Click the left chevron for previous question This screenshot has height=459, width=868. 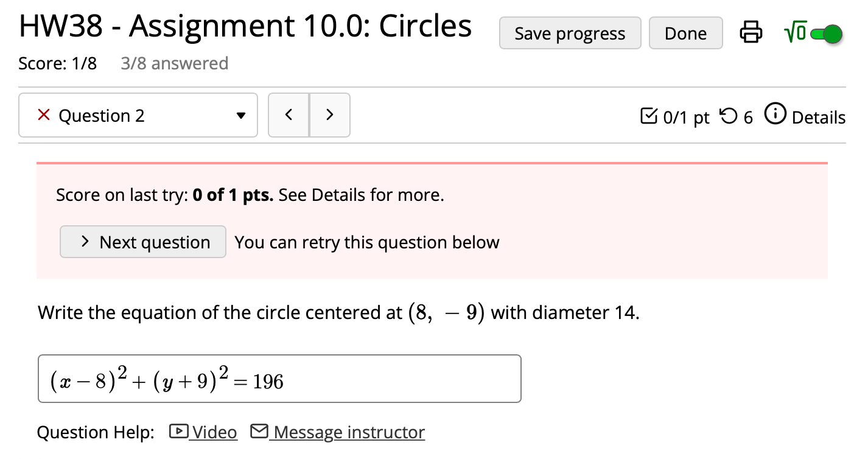(289, 114)
